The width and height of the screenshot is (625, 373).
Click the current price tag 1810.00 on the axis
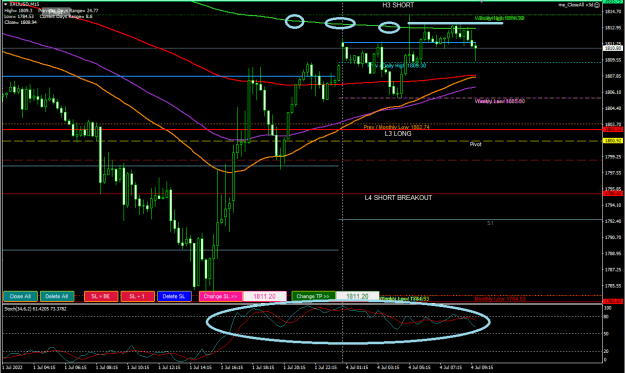[x=613, y=48]
